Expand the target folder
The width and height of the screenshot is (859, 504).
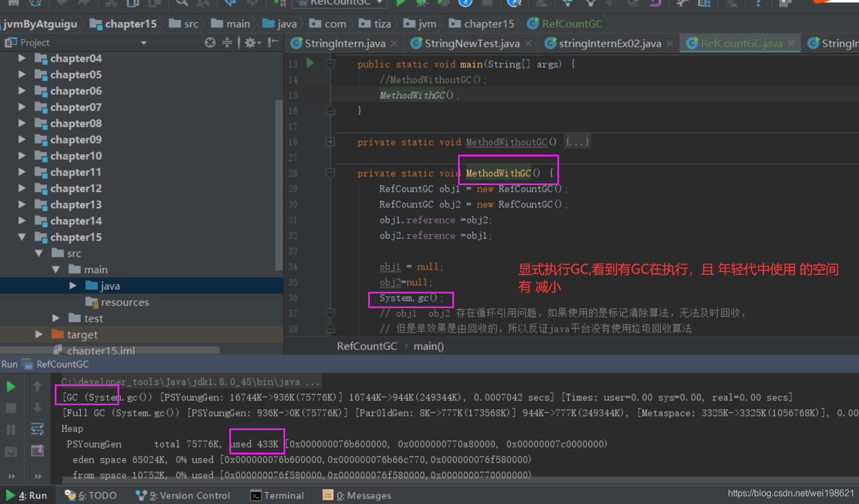[38, 335]
